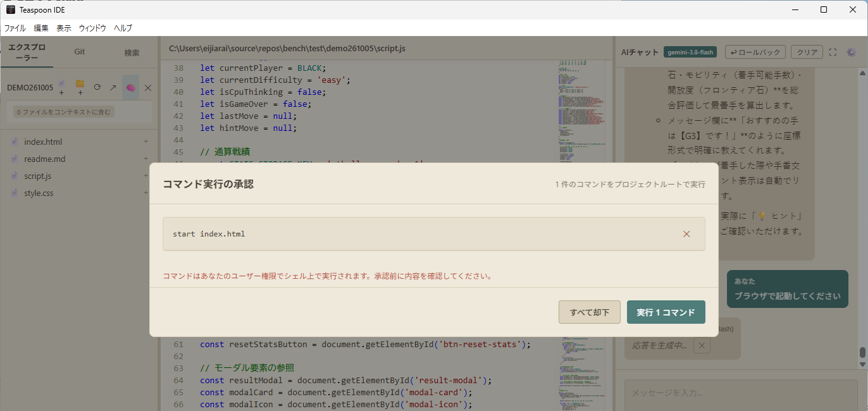Viewport: 868px width, 411px height.
Task: Click code line 'let hintMove = null;'
Action: [x=248, y=128]
